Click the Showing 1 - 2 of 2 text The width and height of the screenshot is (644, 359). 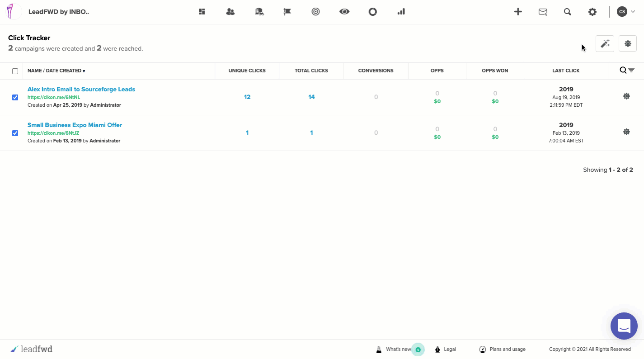(x=608, y=170)
